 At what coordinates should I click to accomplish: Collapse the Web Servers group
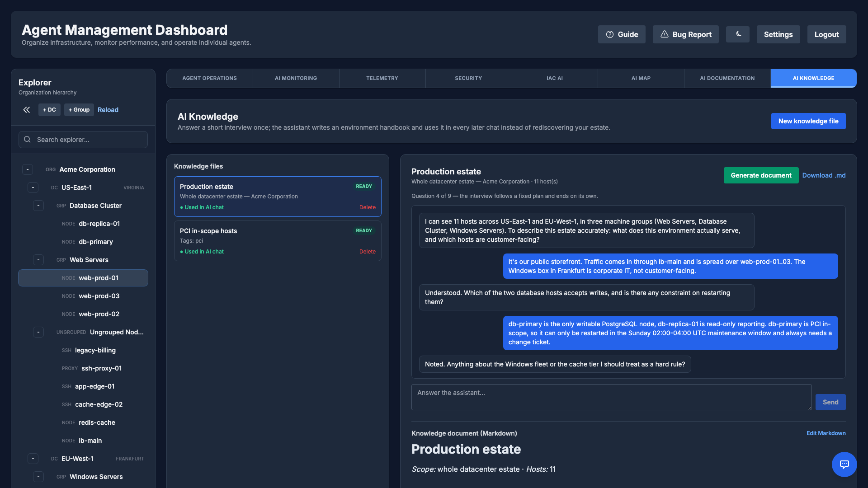point(38,260)
